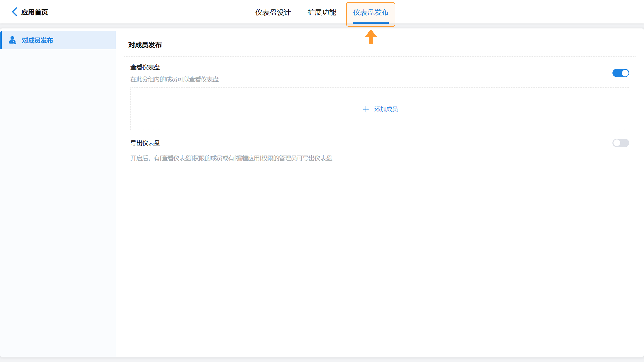Open the 仪表盘设计 tab
Image resolution: width=644 pixels, height=362 pixels.
pos(273,12)
